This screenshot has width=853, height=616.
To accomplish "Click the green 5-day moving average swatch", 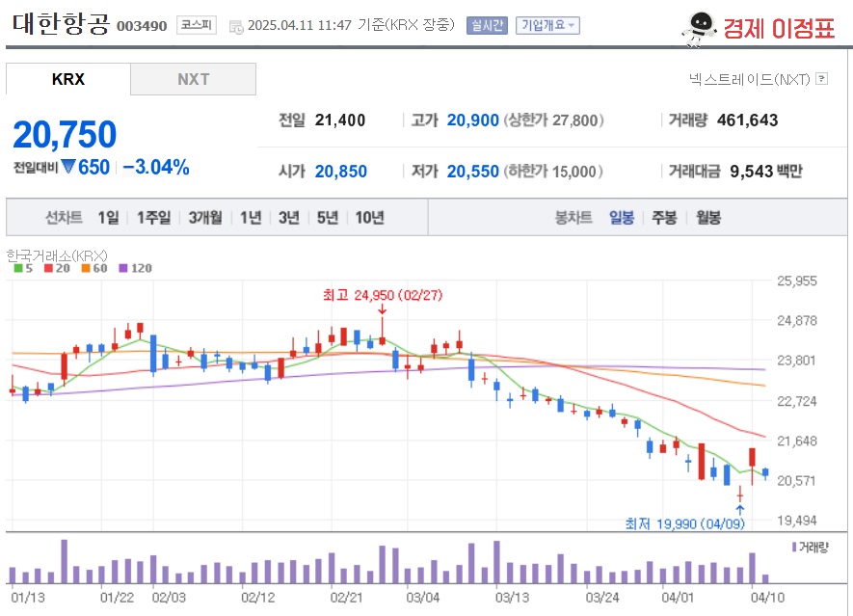I will pyautogui.click(x=18, y=268).
